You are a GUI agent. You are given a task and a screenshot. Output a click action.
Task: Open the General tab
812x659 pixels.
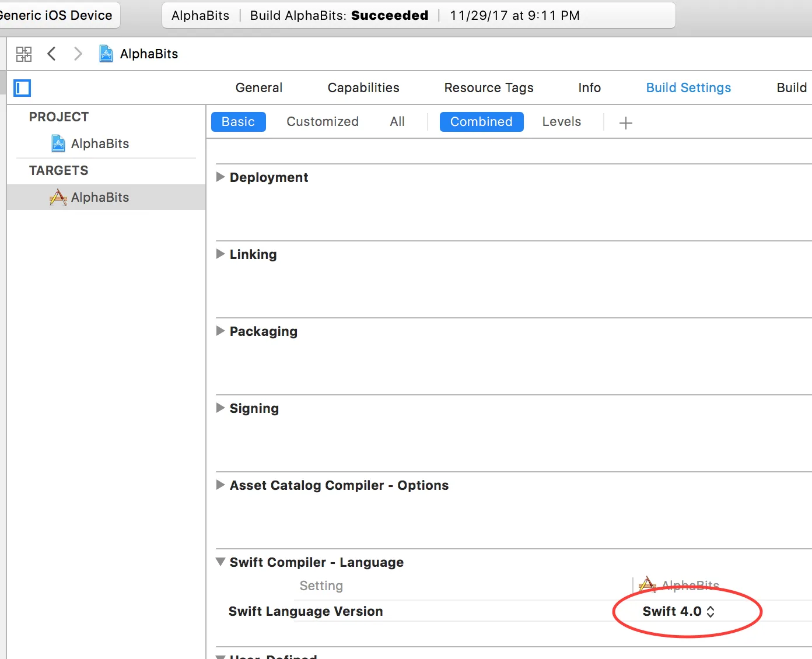(259, 87)
